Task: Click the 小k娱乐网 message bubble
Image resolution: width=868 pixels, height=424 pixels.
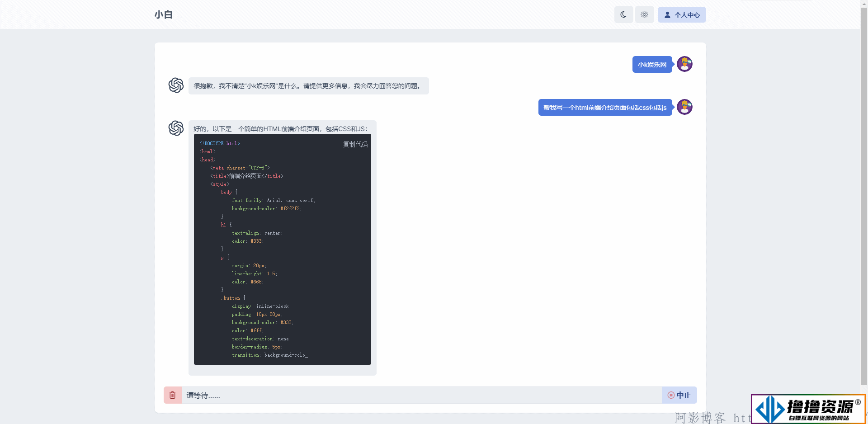Action: 652,64
